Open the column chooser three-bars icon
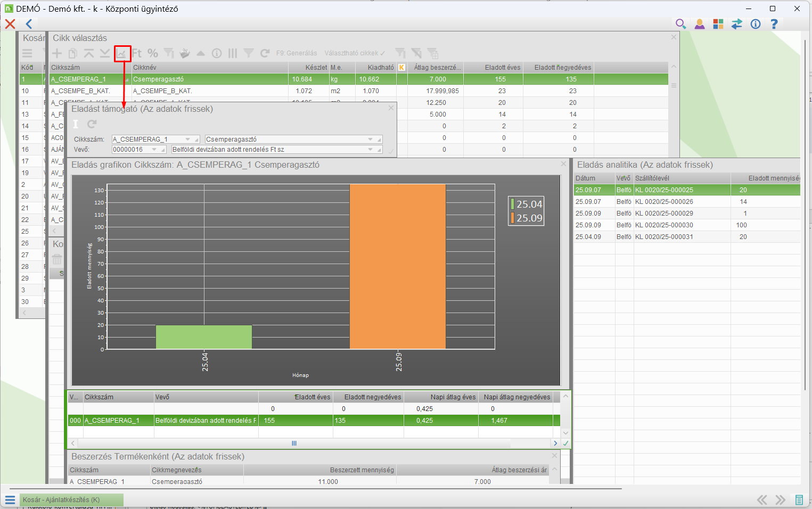Viewport: 812px width, 509px height. [233, 53]
